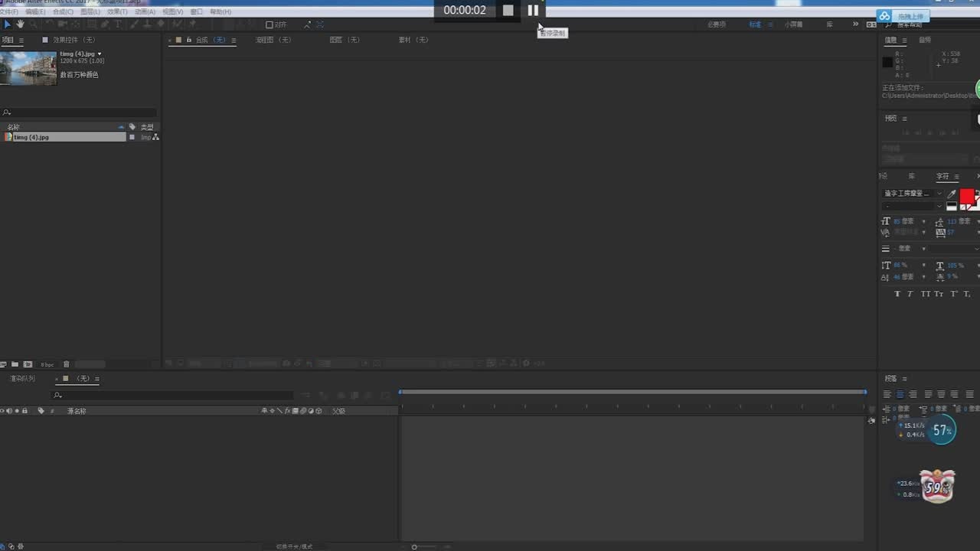Pause the screen recording

pyautogui.click(x=533, y=10)
